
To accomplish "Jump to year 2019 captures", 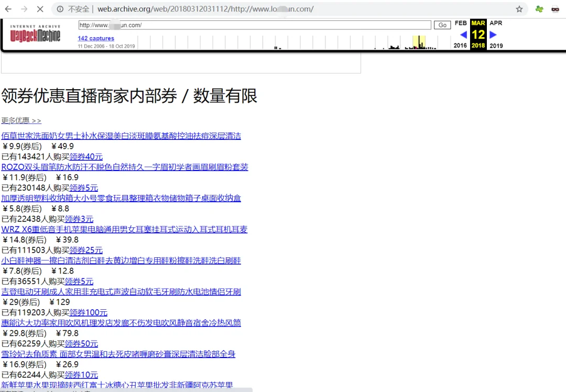I will tap(496, 46).
